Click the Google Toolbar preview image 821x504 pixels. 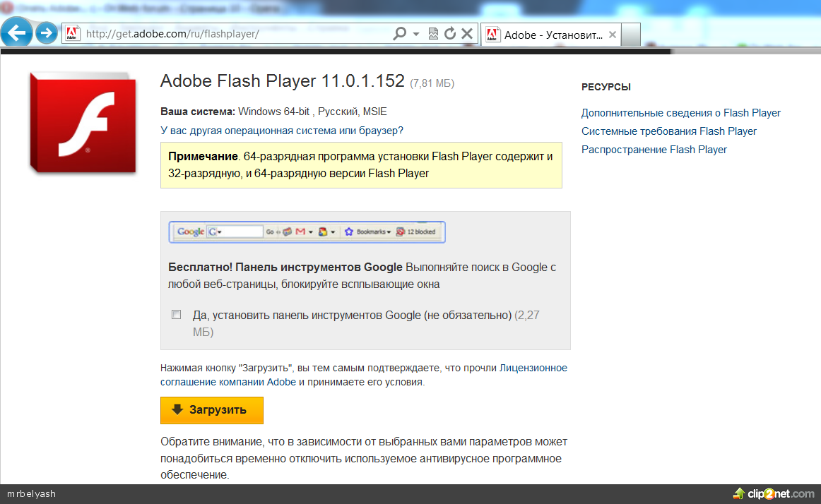[307, 232]
